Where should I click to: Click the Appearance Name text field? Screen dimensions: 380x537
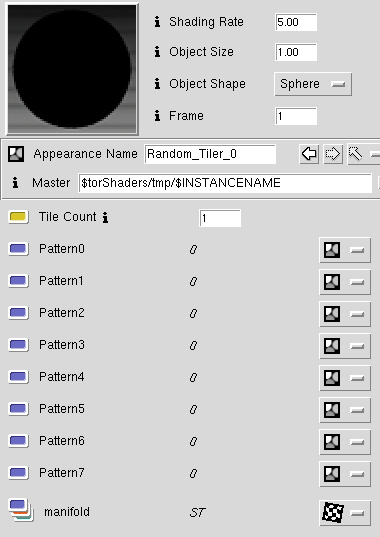coord(210,154)
